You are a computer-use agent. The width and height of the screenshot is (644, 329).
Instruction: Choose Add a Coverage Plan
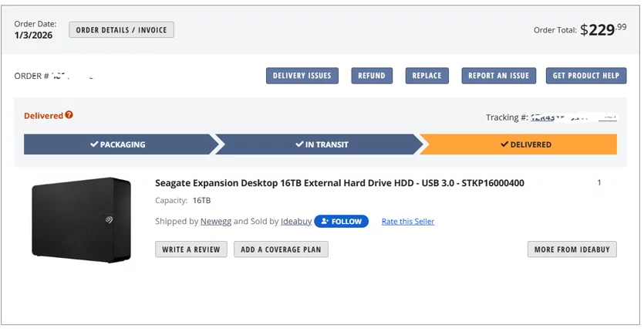pos(281,249)
